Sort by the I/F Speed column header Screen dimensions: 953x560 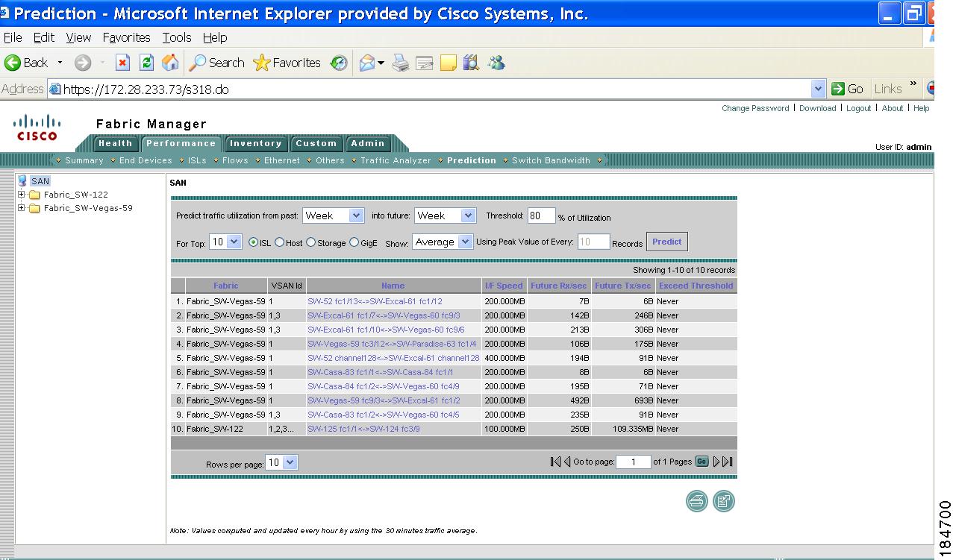pyautogui.click(x=504, y=286)
